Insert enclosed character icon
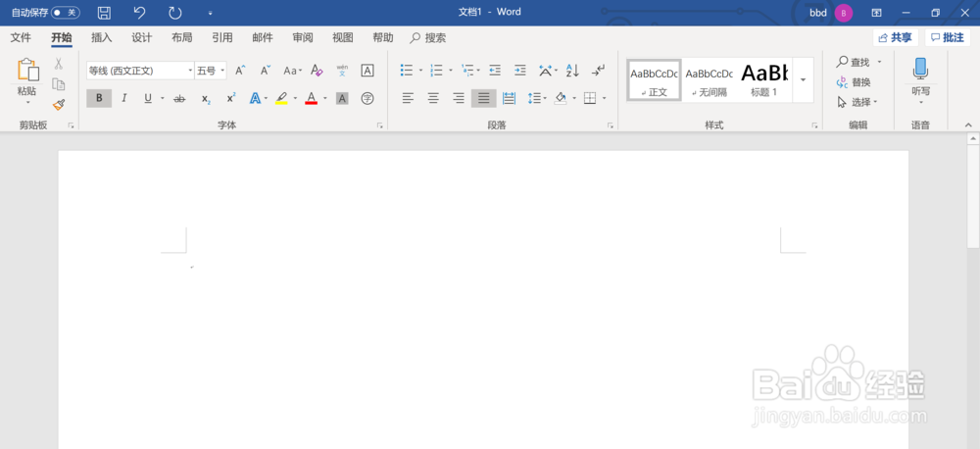 point(367,98)
